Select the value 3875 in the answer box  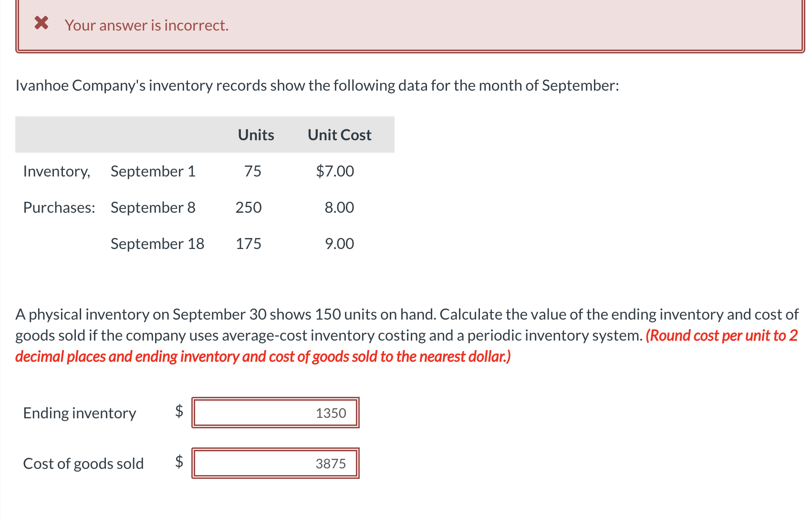point(331,463)
